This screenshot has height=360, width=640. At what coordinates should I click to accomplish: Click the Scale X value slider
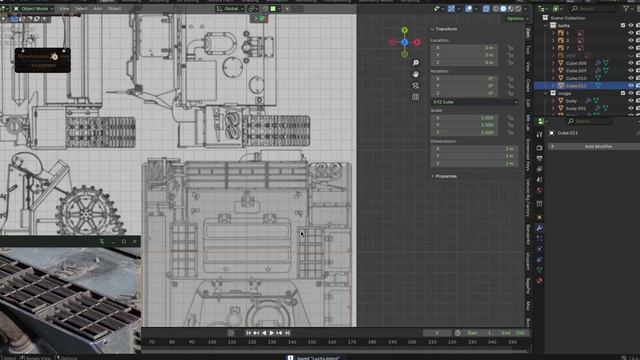[464, 118]
